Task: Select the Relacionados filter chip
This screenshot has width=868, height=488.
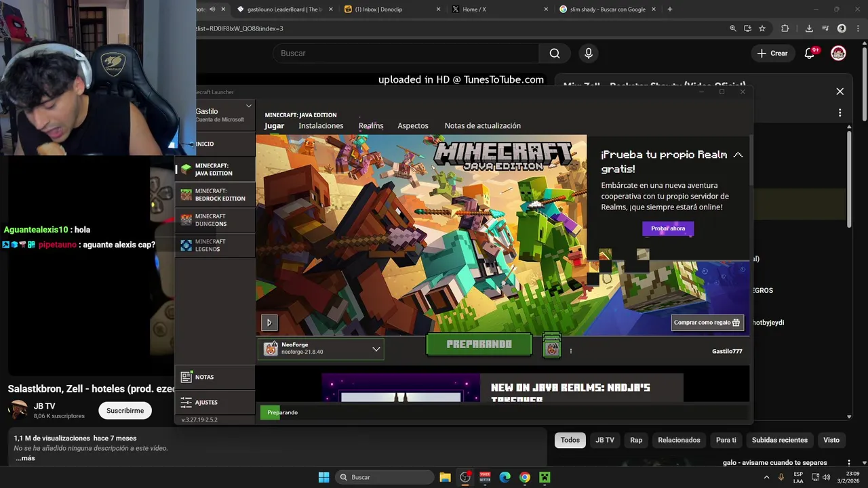Action: coord(679,441)
